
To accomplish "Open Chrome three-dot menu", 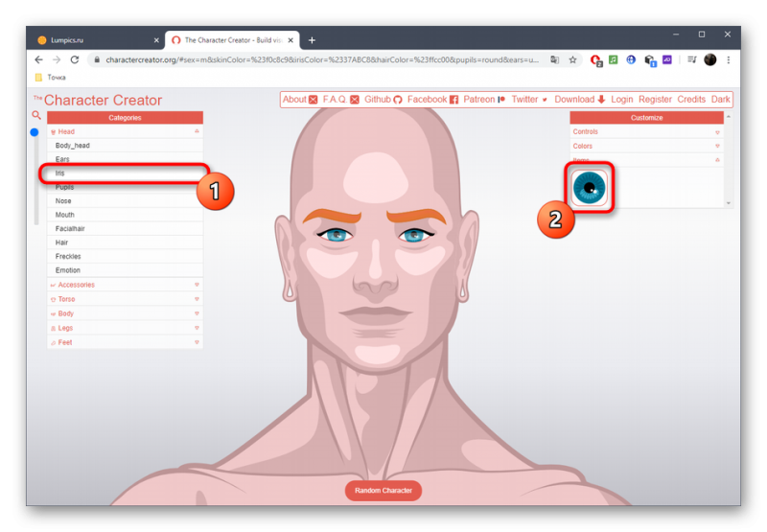I will 729,59.
